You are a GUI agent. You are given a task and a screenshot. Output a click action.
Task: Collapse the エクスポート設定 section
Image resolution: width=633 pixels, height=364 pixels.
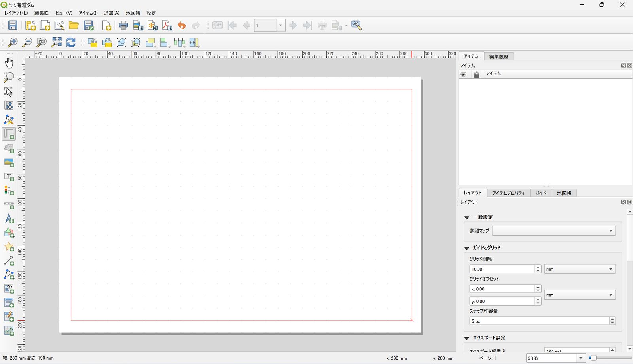pos(467,338)
